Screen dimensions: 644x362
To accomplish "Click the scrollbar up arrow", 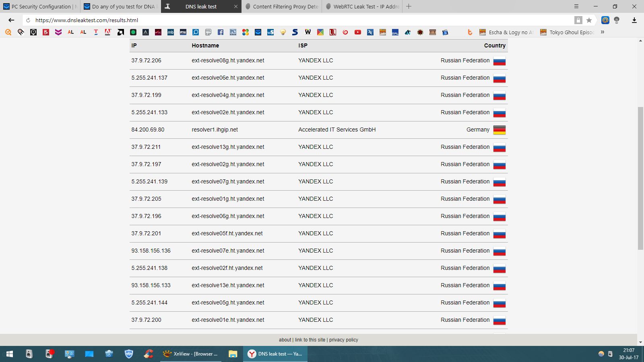I will pyautogui.click(x=640, y=41).
